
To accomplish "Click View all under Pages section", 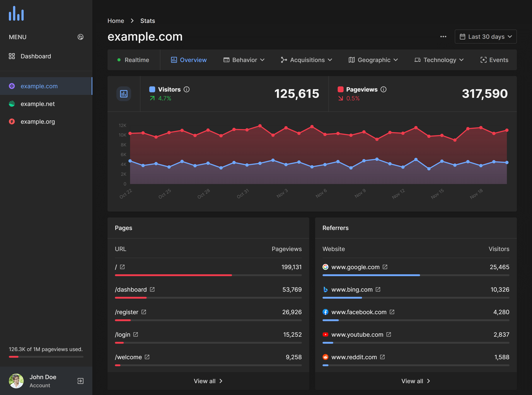I will click(x=208, y=381).
